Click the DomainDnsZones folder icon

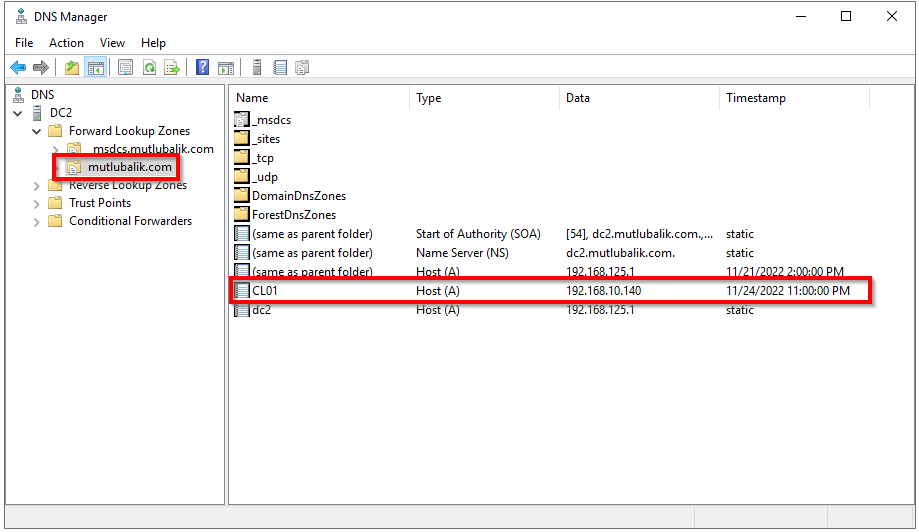point(241,196)
